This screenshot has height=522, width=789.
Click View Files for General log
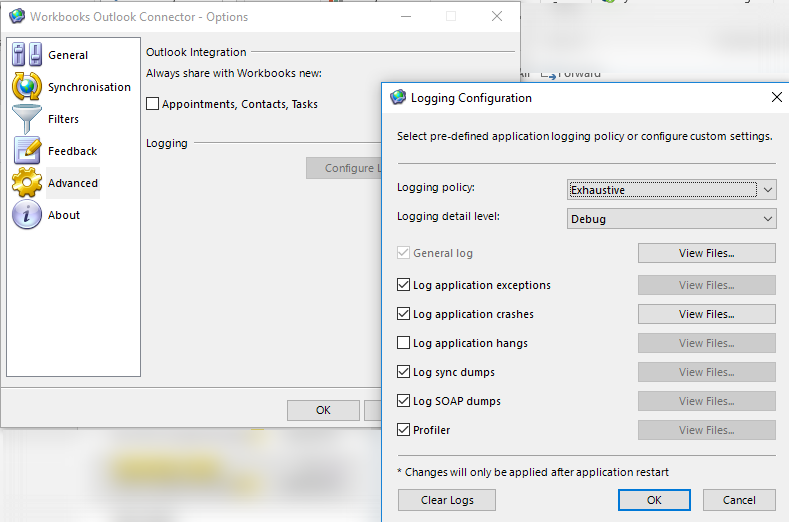[706, 253]
